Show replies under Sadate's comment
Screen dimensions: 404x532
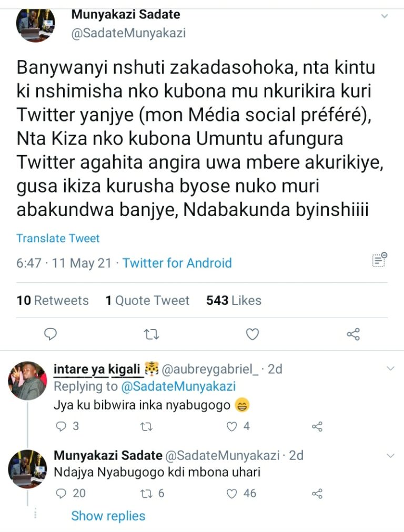coord(108,516)
